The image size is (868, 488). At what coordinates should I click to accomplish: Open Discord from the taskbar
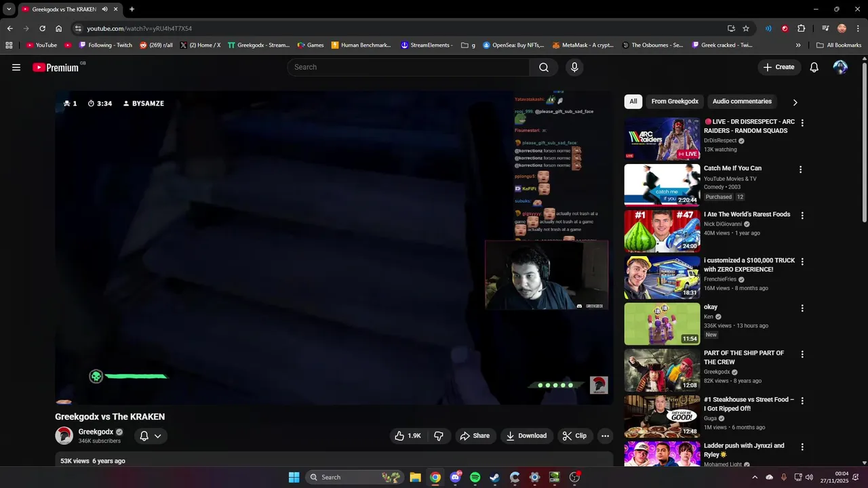tap(455, 477)
